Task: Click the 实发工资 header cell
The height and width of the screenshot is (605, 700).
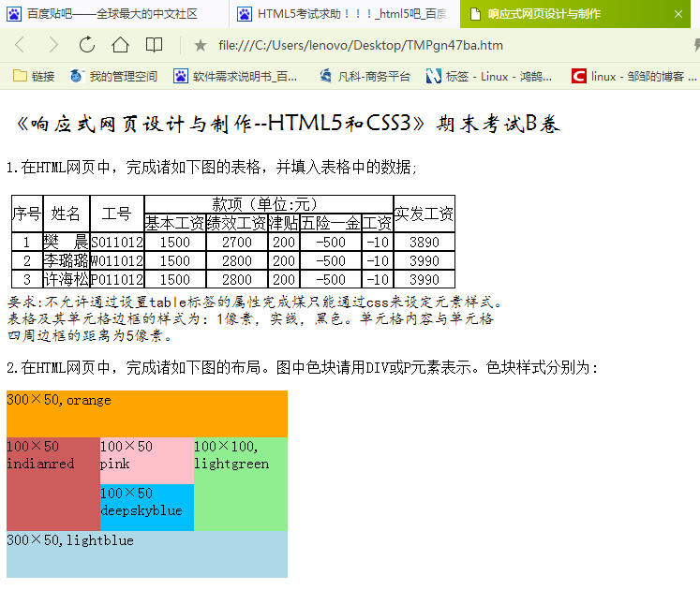Action: tap(424, 214)
